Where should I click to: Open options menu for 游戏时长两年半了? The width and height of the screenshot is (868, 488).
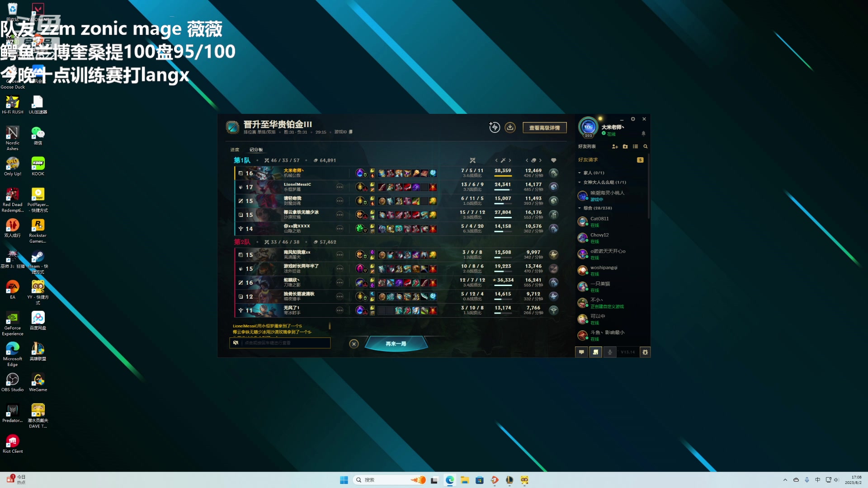click(340, 269)
